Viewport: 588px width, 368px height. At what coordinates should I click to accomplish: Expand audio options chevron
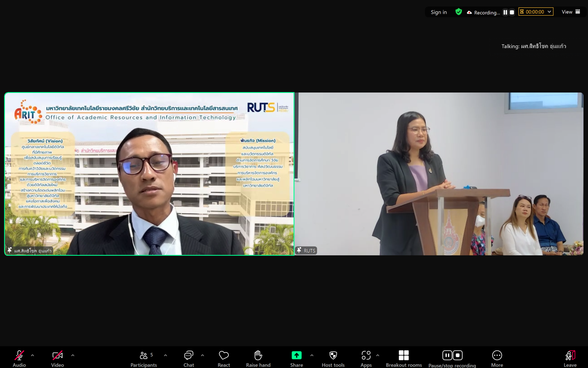tap(32, 355)
